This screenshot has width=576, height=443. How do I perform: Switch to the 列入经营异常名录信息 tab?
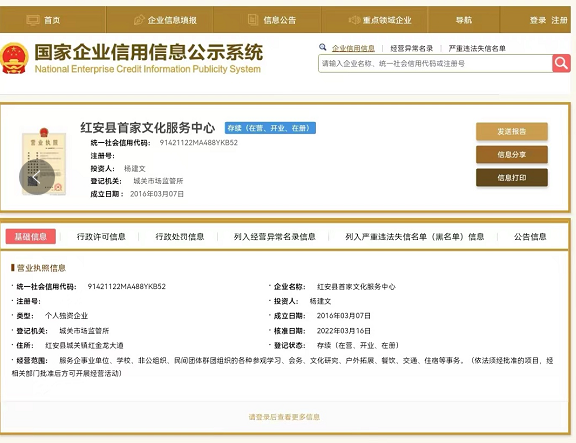274,237
